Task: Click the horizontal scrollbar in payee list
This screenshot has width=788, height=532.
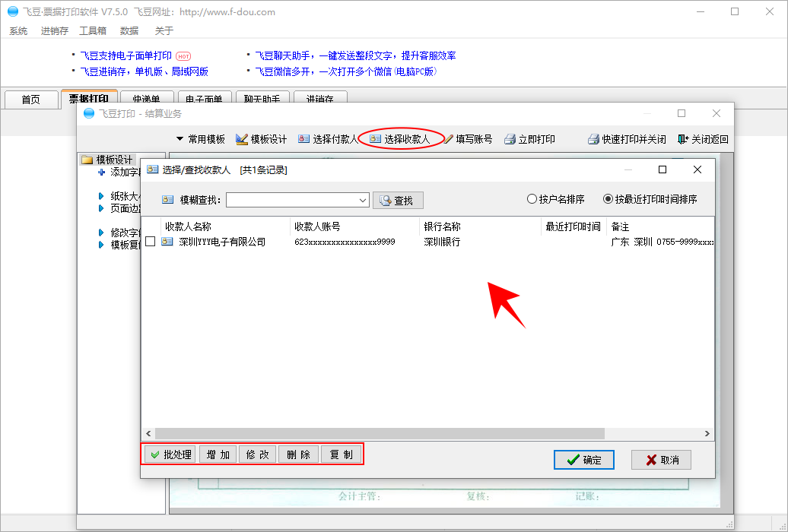Action: pyautogui.click(x=380, y=433)
